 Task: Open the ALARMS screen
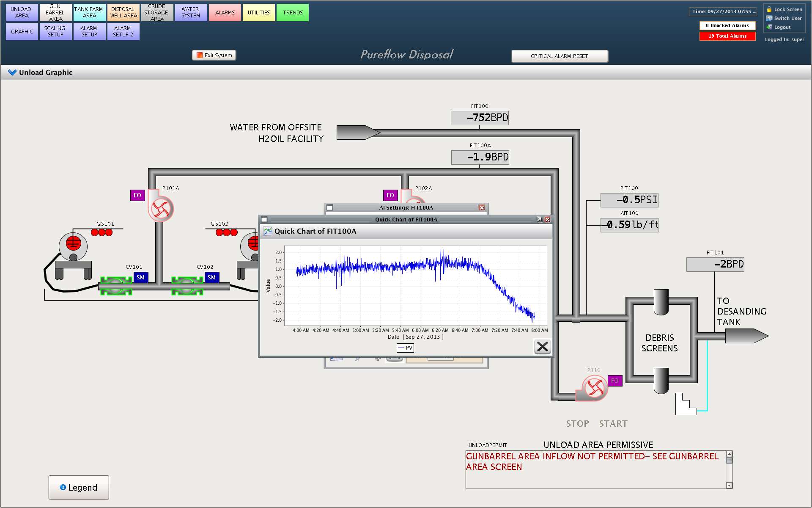(225, 12)
